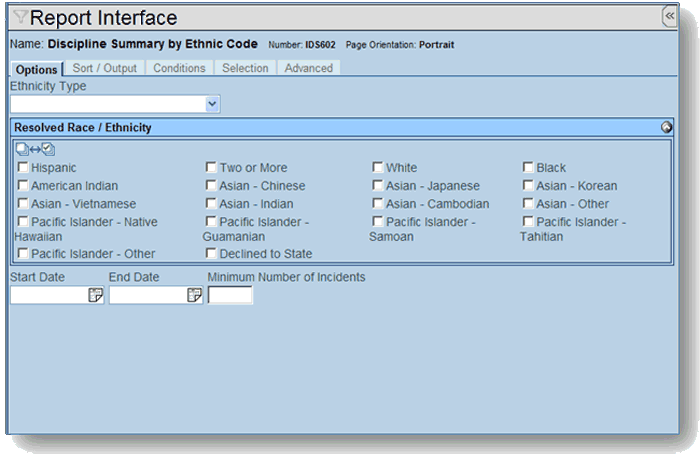Click the uncheck-all icon in Race section

tap(22, 149)
